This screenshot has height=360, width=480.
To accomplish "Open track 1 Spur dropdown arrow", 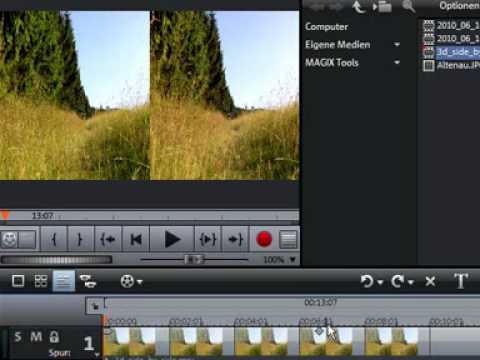I will [97, 354].
